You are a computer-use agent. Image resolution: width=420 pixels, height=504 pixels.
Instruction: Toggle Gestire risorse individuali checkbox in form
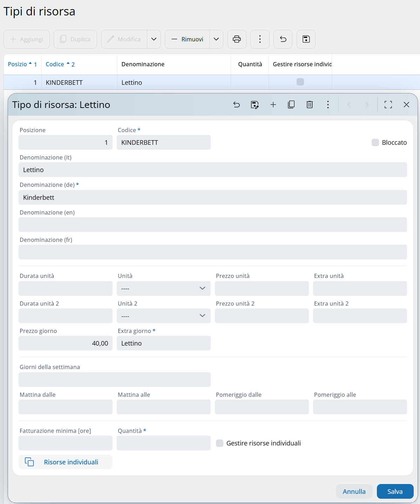point(220,443)
